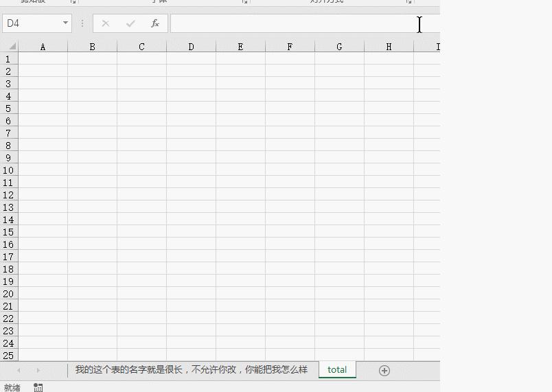Screen dimensions: 552x392
Task: Click the 就绪 ready status text
Action: [x=12, y=387]
